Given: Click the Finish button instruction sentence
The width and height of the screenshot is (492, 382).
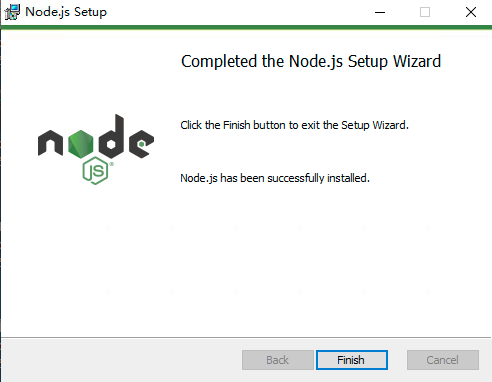Looking at the screenshot, I should click(294, 125).
